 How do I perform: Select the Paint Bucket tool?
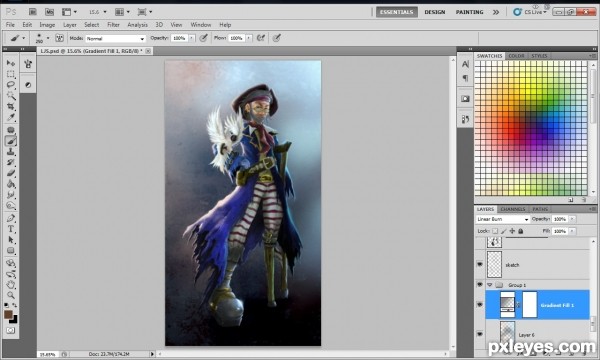[x=11, y=184]
